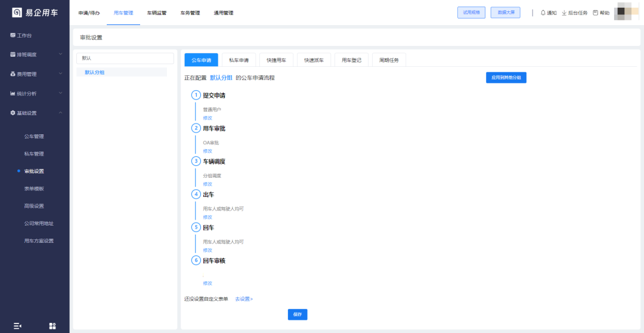Click the 审批设置 page title
The width and height of the screenshot is (644, 333).
click(91, 38)
